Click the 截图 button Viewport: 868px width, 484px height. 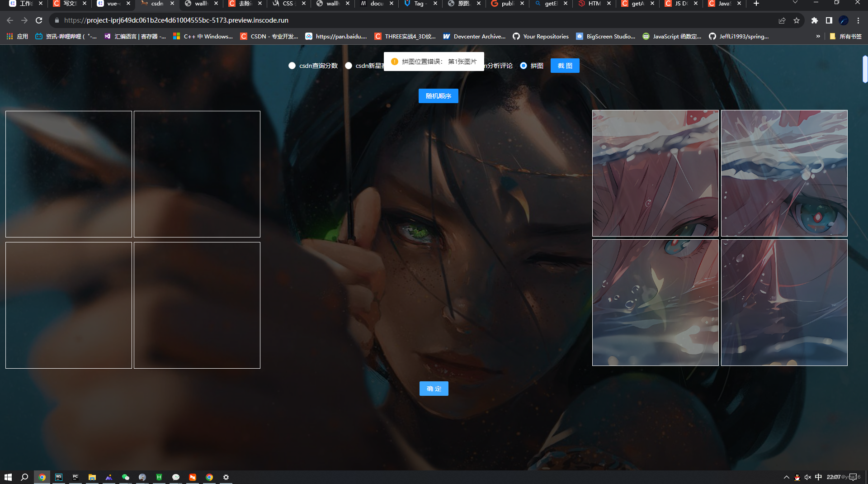(x=565, y=66)
